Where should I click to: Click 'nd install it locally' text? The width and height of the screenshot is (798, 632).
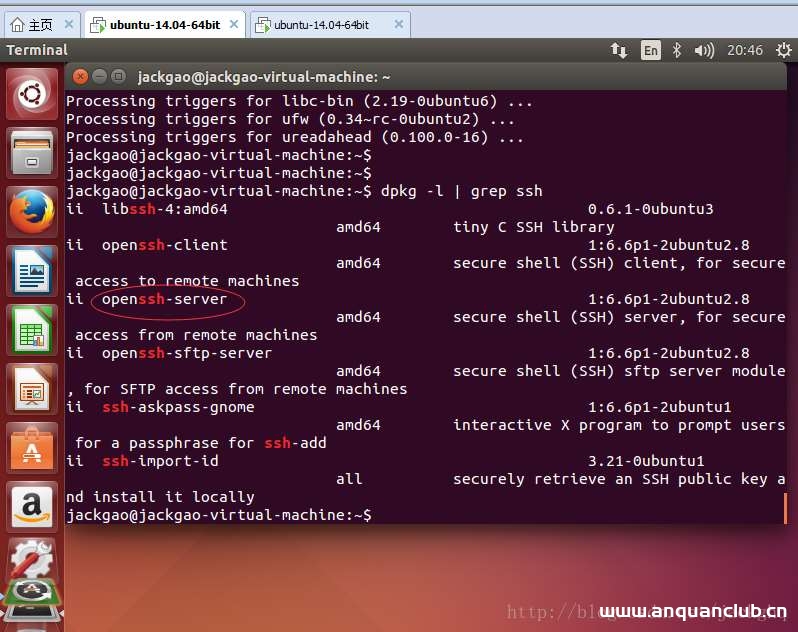(160, 497)
